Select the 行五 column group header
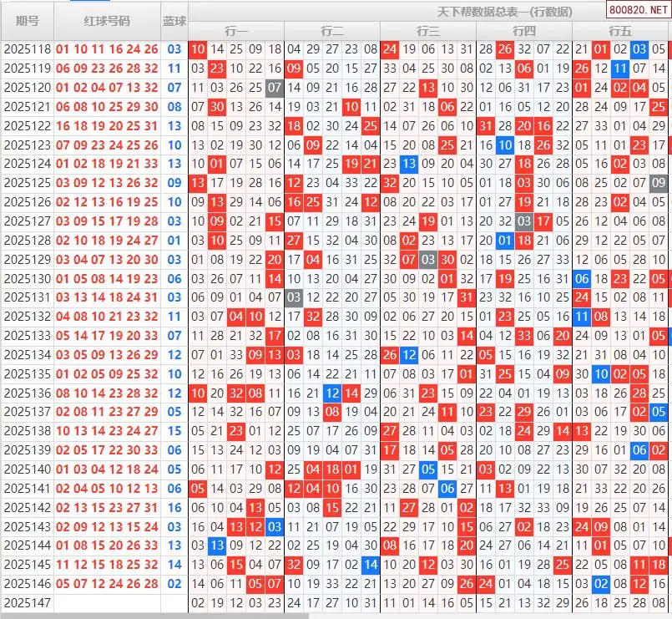This screenshot has width=672, height=619. [x=620, y=31]
